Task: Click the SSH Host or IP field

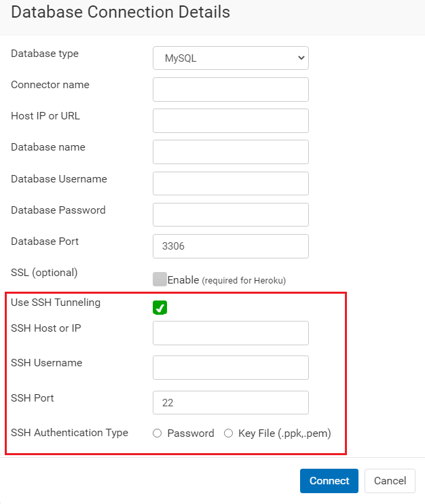Action: [230, 333]
